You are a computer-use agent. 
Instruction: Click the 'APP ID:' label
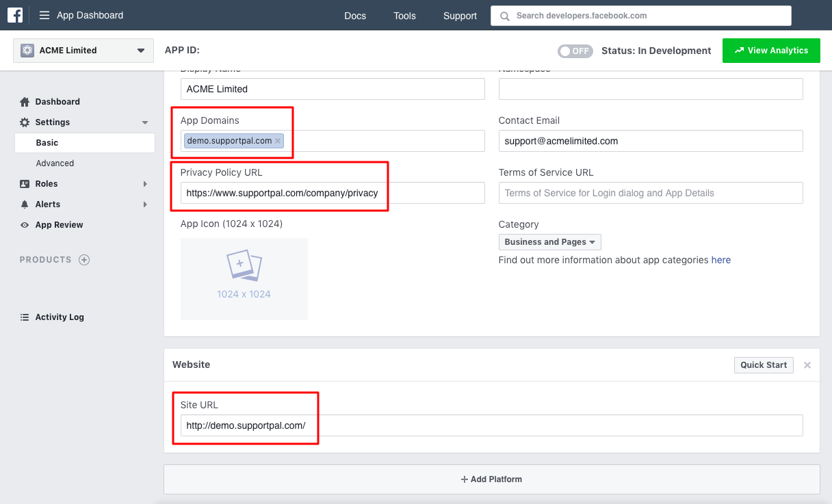(x=182, y=50)
